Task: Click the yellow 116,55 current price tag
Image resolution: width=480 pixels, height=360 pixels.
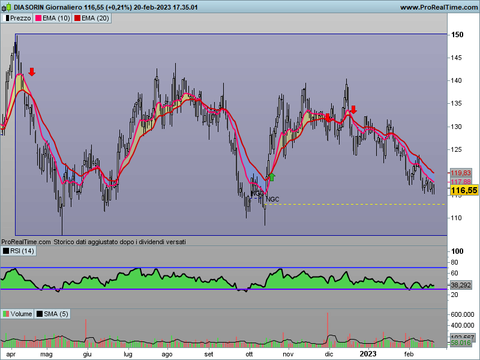Action: 464,190
